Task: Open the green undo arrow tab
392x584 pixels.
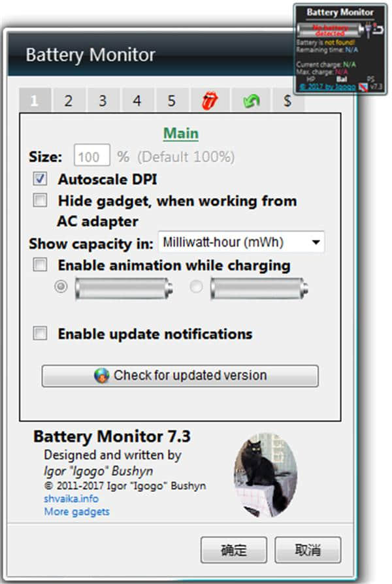Action: [252, 101]
